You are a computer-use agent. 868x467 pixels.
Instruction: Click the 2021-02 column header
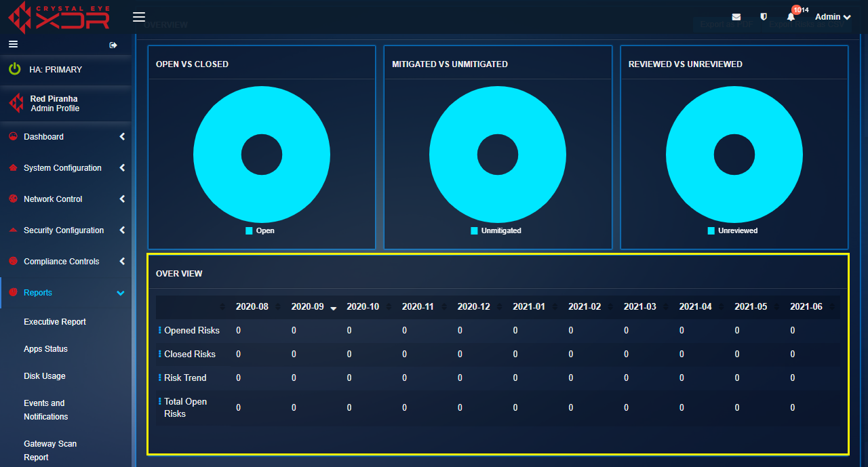tap(585, 307)
